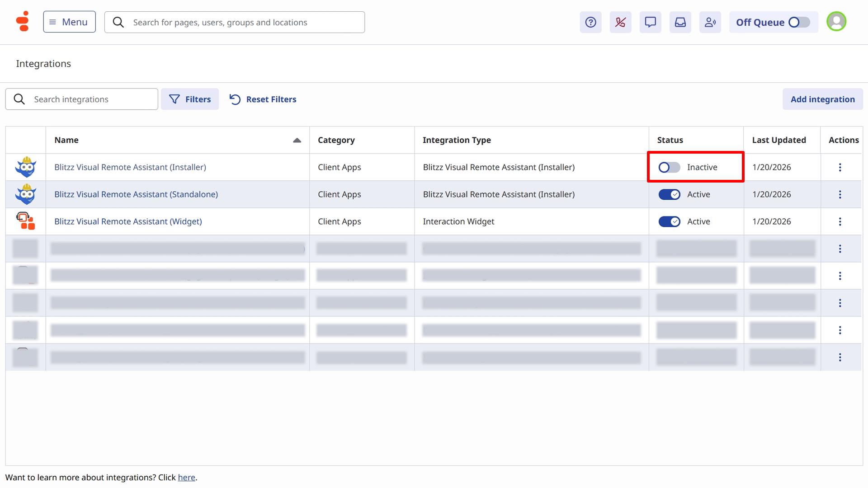The width and height of the screenshot is (868, 488).
Task: Click Blitzz Widget integration row icon
Action: [25, 221]
